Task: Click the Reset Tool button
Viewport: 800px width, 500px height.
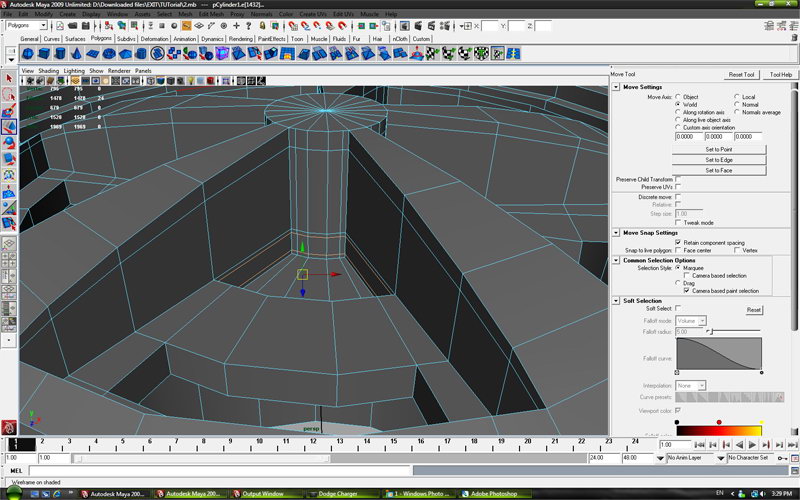Action: pyautogui.click(x=741, y=74)
